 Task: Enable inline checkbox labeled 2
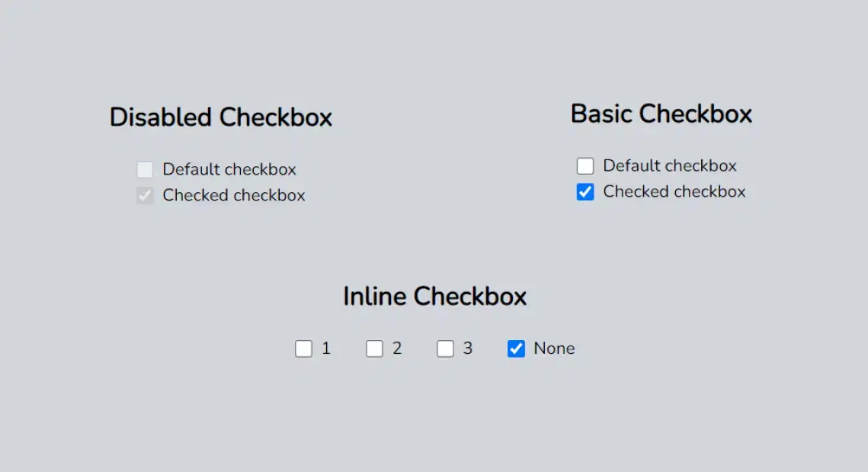pyautogui.click(x=374, y=348)
